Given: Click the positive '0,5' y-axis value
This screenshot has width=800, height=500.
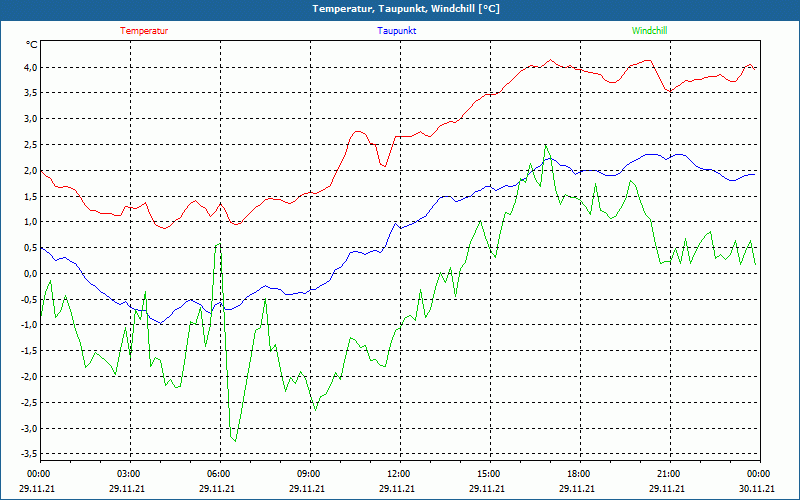Looking at the screenshot, I should [31, 248].
